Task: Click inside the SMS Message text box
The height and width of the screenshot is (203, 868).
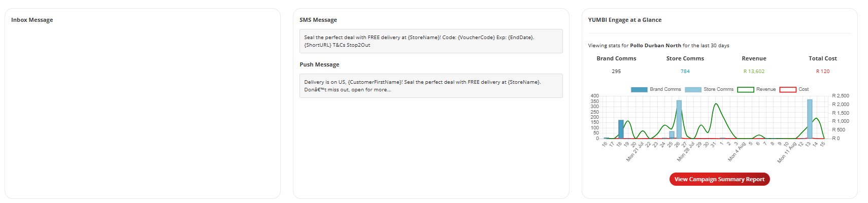Action: pyautogui.click(x=431, y=41)
